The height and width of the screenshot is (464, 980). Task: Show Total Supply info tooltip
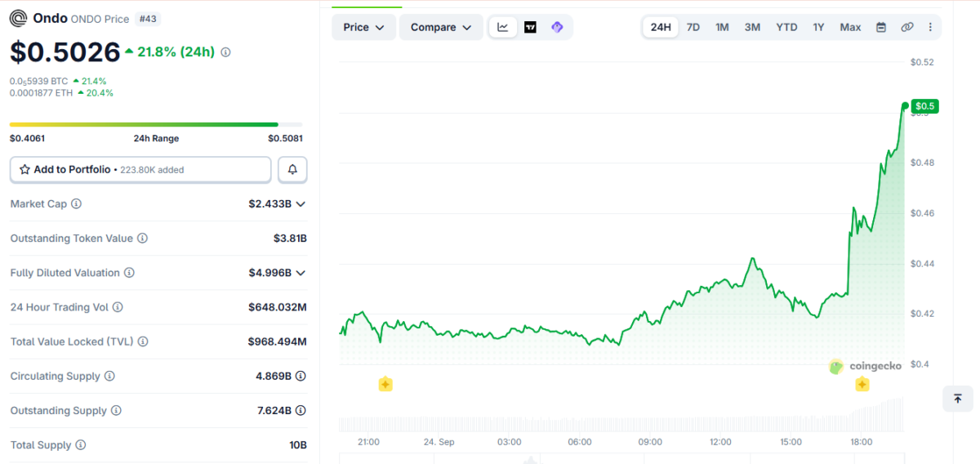click(80, 445)
